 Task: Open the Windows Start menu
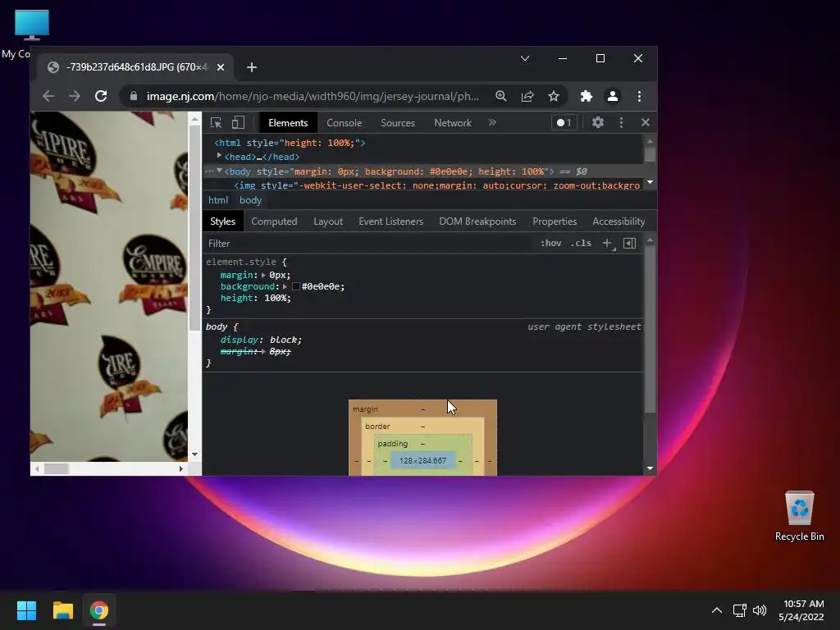(26, 610)
